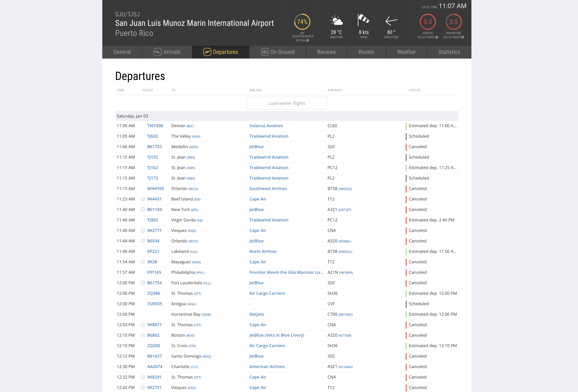Image resolution: width=578 pixels, height=392 pixels.
Task: Open the Routes tab
Action: pyautogui.click(x=366, y=52)
